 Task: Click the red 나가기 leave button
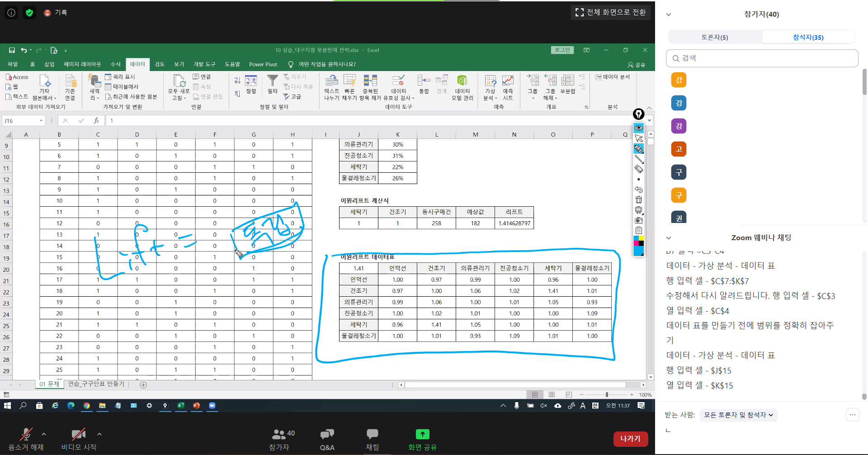[x=630, y=439]
